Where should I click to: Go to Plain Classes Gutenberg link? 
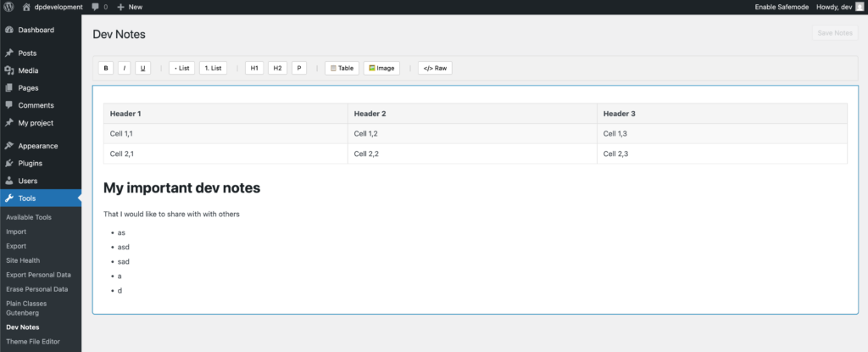26,308
